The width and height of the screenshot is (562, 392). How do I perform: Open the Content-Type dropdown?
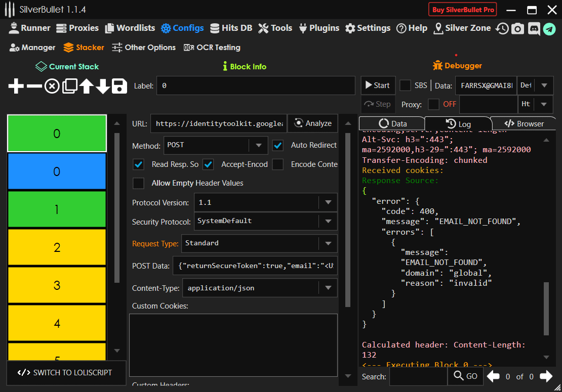click(328, 288)
